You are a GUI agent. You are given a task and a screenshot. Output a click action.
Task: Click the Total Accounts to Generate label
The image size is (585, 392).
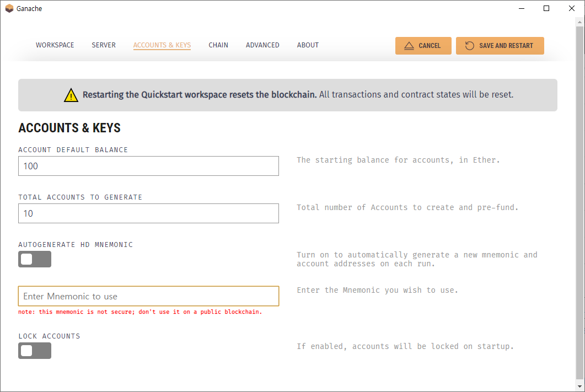[x=80, y=197]
